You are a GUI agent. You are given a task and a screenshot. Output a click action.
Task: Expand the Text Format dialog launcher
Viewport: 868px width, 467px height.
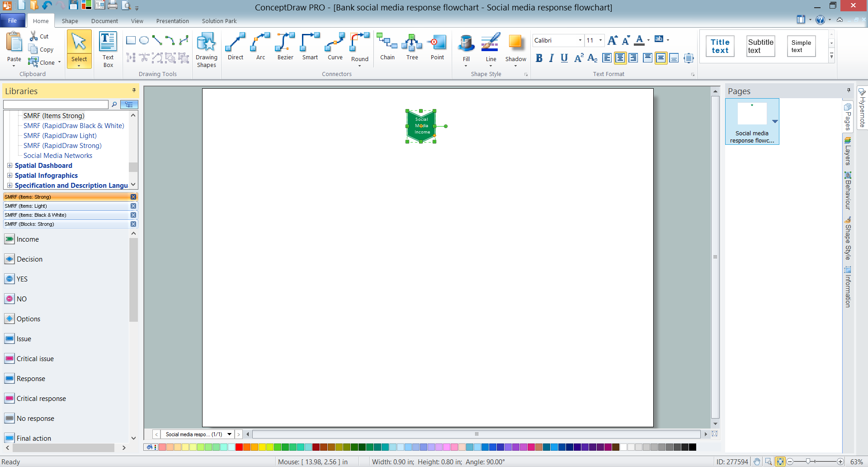pyautogui.click(x=693, y=75)
